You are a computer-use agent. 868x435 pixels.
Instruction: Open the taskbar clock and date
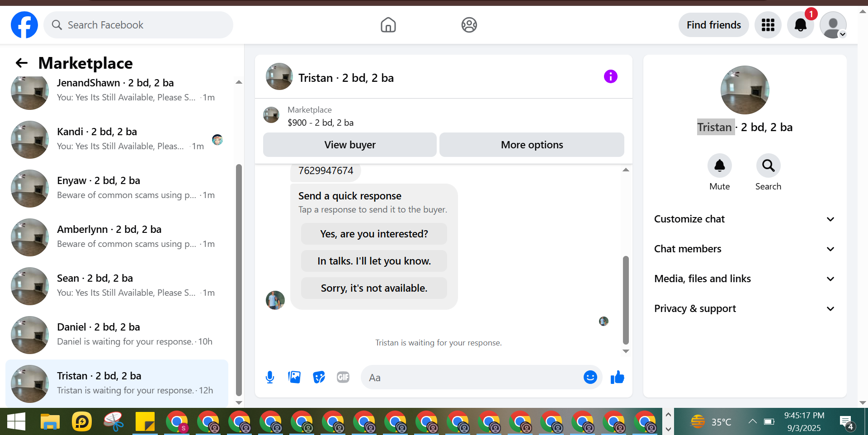pyautogui.click(x=804, y=421)
